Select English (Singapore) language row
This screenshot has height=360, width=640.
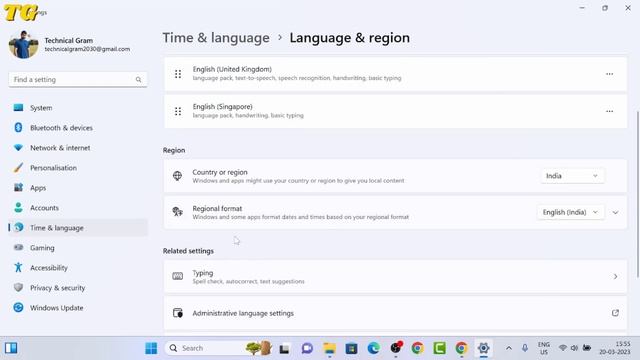(395, 111)
